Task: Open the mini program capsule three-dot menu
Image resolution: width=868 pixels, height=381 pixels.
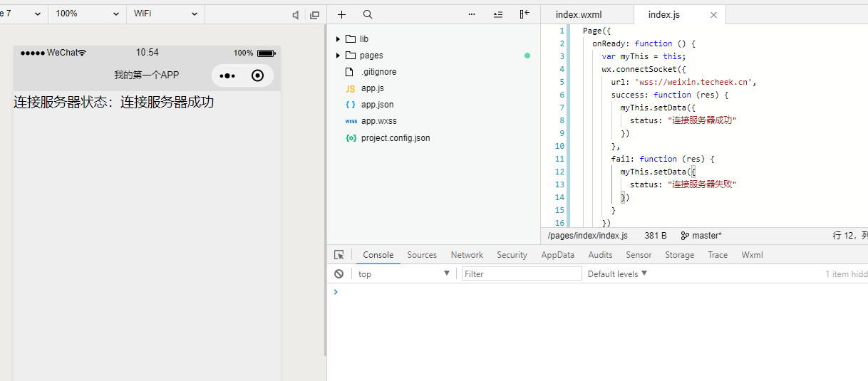Action: 227,76
